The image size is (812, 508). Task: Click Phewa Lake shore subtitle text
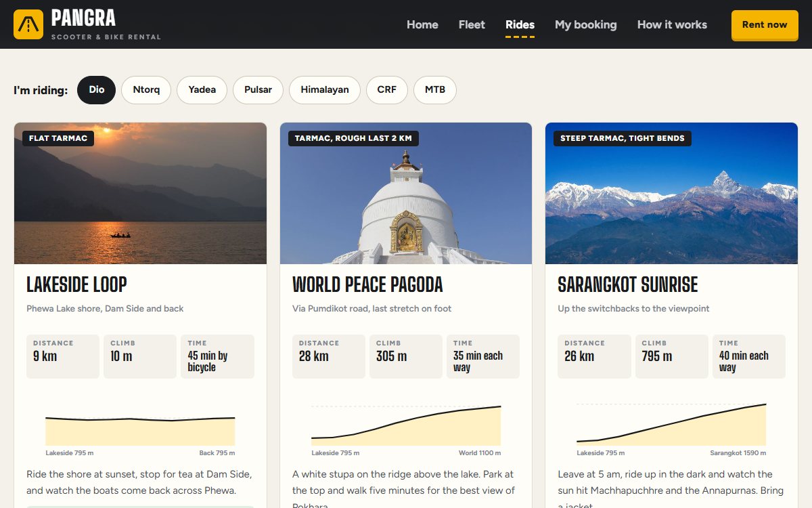pyautogui.click(x=105, y=308)
